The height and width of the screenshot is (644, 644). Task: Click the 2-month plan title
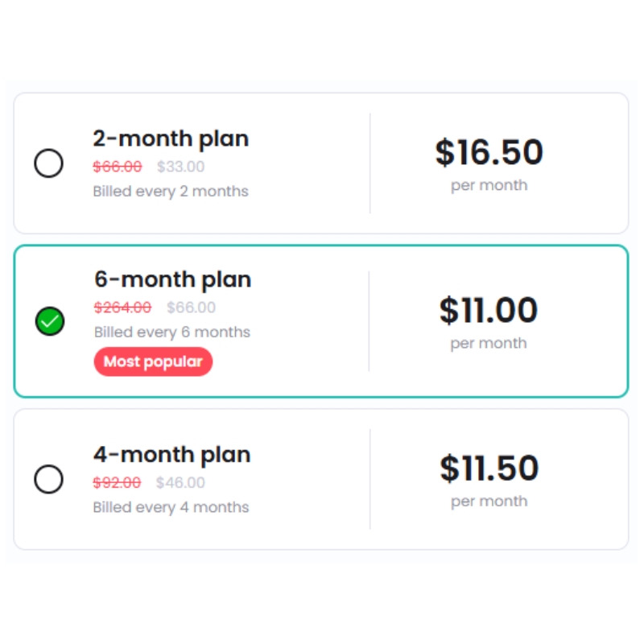pyautogui.click(x=171, y=138)
